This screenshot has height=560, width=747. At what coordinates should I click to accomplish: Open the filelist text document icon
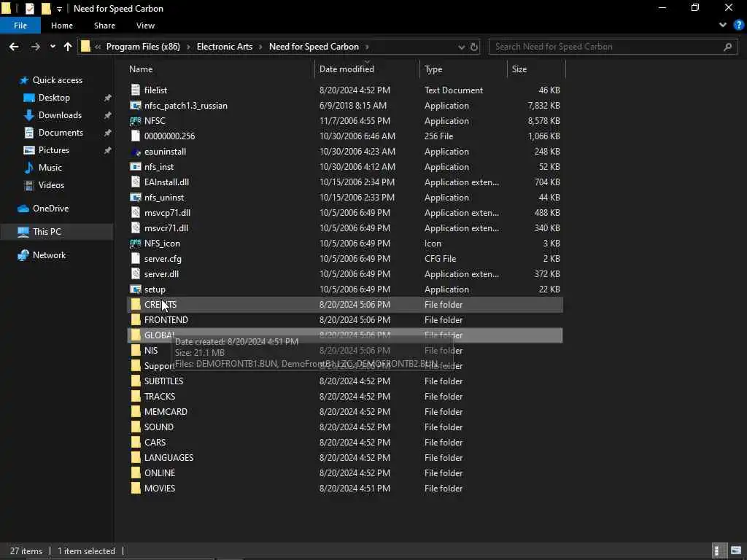coord(136,90)
